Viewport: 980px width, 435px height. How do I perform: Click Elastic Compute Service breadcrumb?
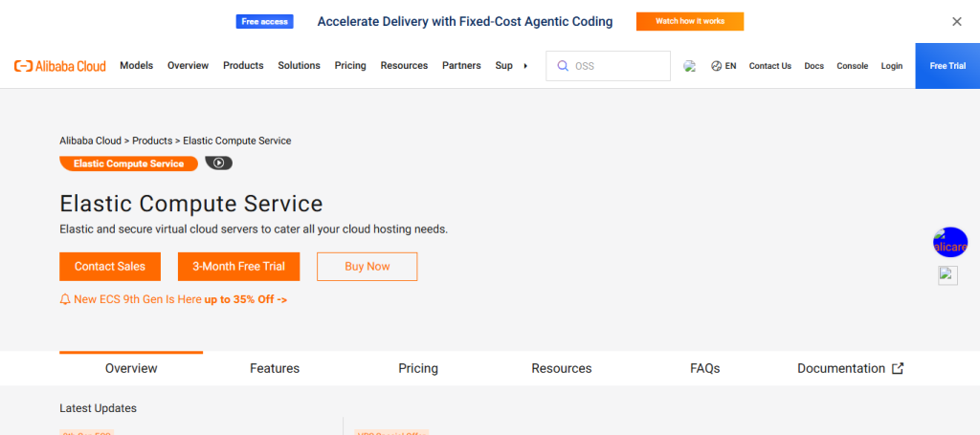(237, 141)
